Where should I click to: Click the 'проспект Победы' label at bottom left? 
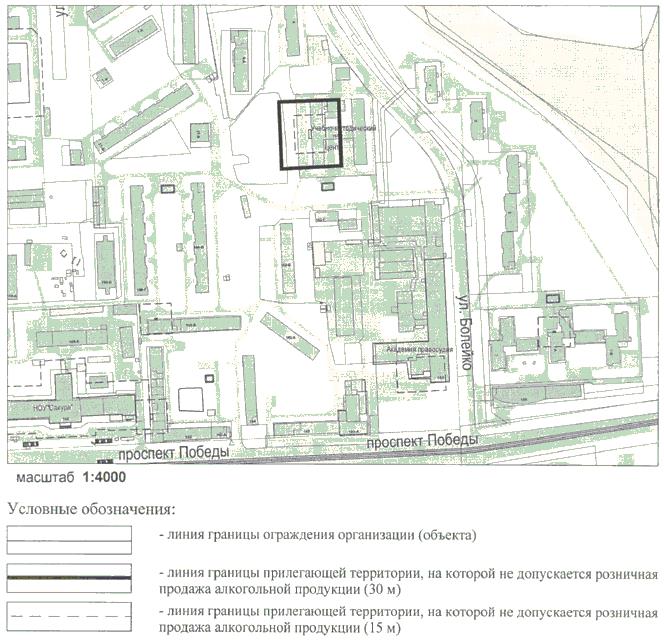pos(175,453)
